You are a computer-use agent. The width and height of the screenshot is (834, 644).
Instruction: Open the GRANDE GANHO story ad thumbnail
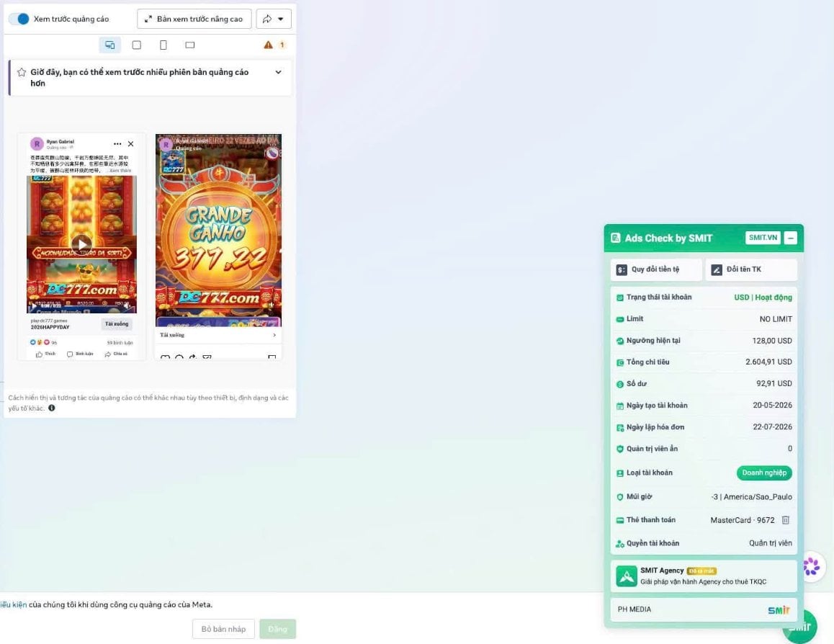(x=219, y=231)
